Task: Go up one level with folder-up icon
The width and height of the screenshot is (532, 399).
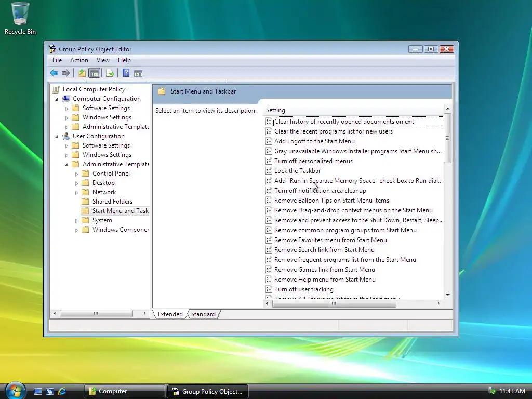Action: tap(82, 73)
